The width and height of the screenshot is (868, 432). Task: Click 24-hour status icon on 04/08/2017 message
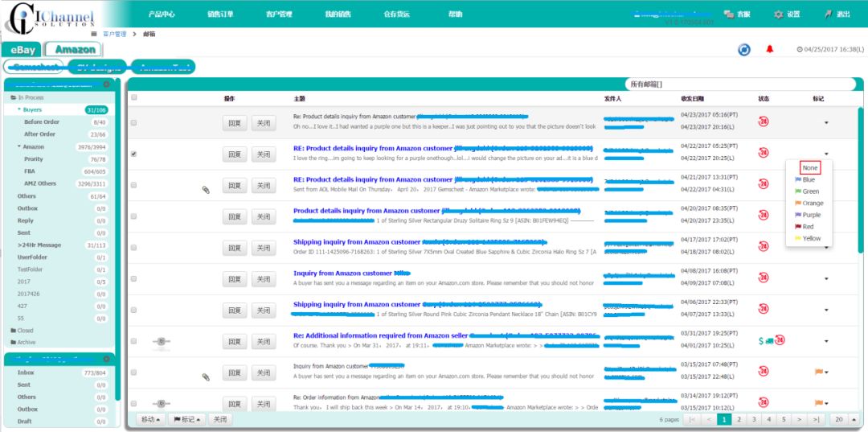[764, 278]
